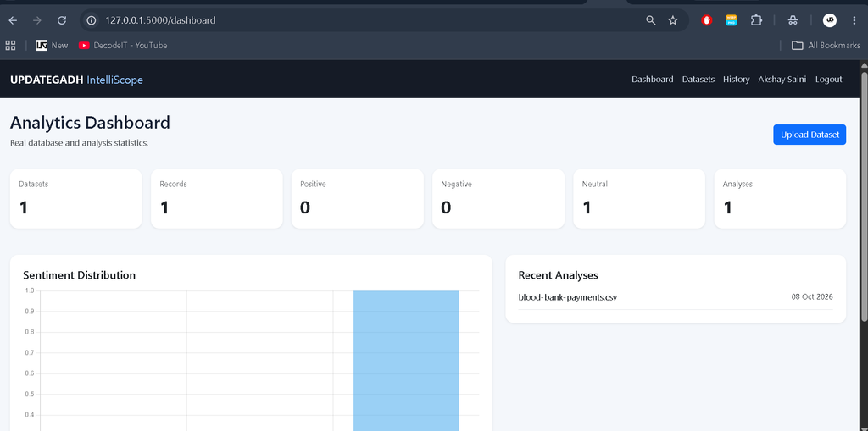Click the Upload Dataset button
Image resolution: width=868 pixels, height=431 pixels.
coord(810,135)
